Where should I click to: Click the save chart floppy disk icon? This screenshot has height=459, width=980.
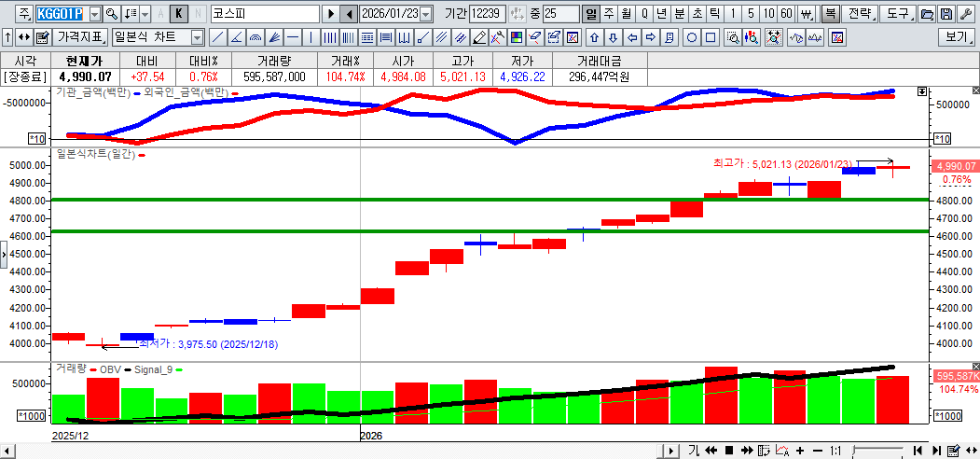945,14
